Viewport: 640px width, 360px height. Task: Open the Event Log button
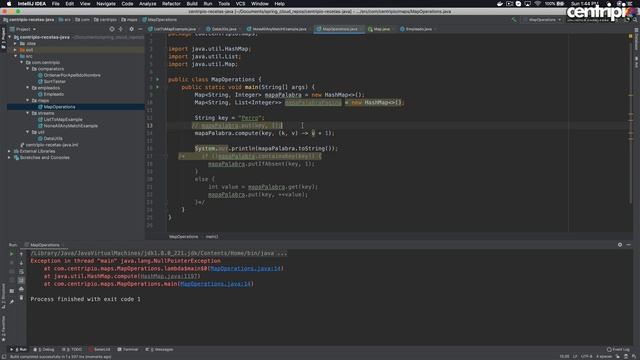click(618, 349)
